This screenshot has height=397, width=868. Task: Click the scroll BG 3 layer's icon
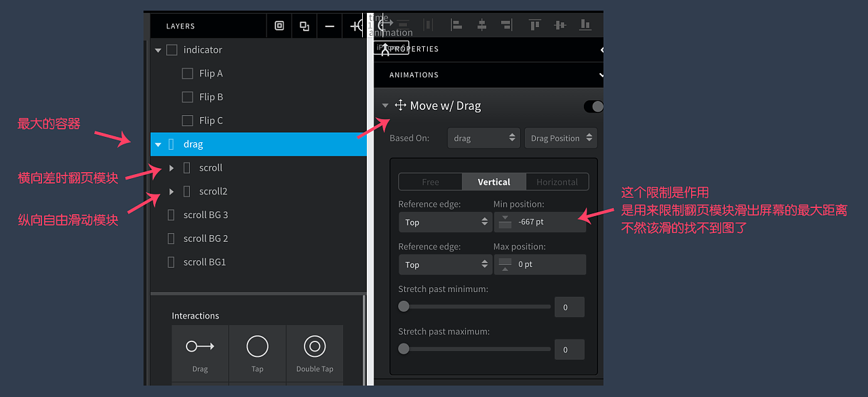[x=171, y=215]
